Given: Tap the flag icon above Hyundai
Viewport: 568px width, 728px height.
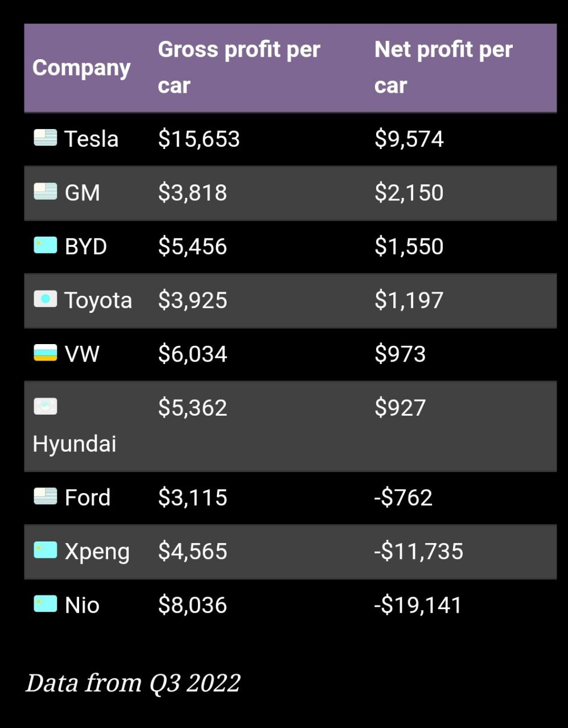Looking at the screenshot, I should tap(45, 406).
